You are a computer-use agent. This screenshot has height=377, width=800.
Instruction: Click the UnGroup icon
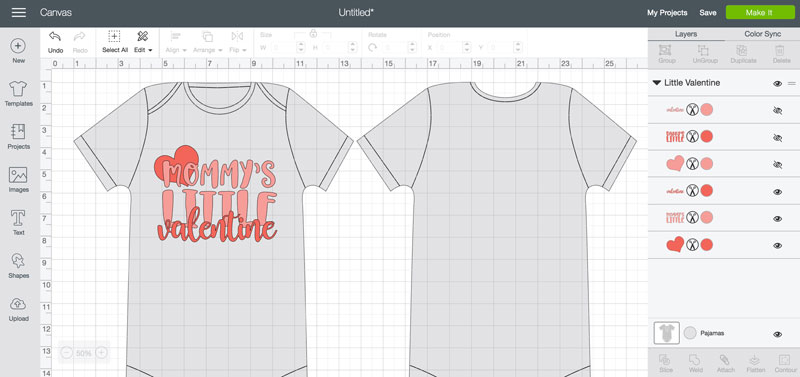(x=704, y=50)
